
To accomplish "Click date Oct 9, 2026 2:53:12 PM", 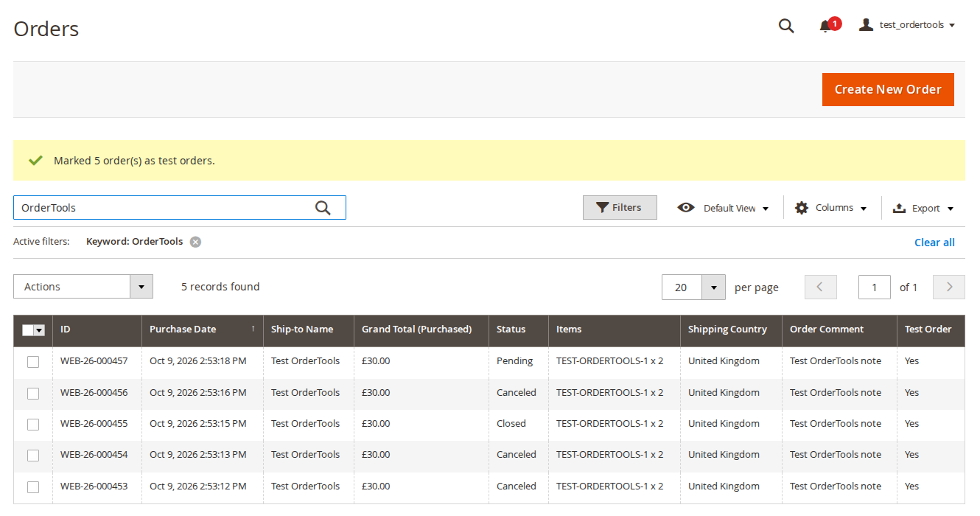I will tap(198, 487).
